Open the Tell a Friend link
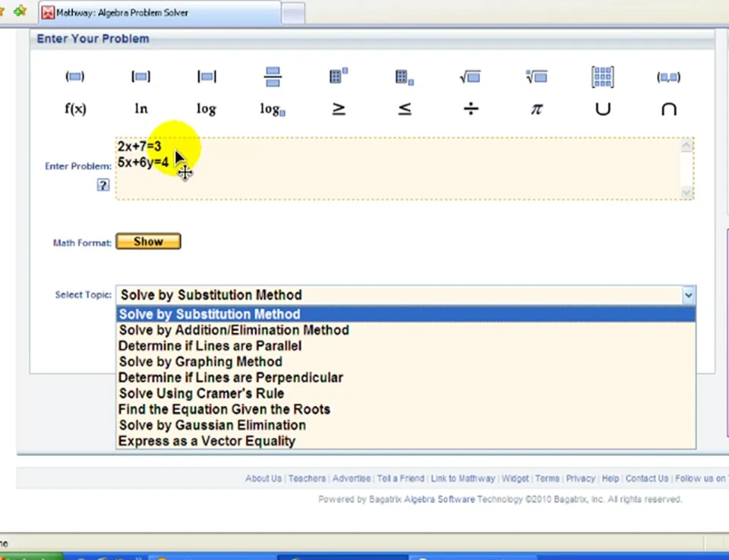 401,478
